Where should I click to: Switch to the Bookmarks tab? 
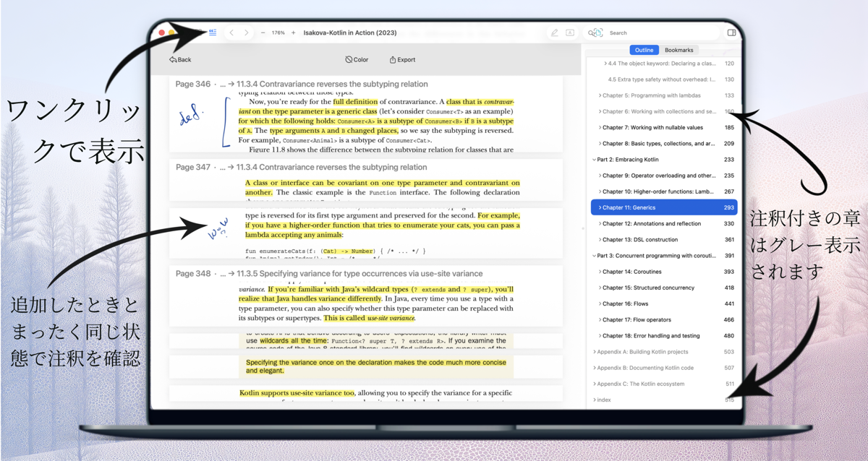pyautogui.click(x=678, y=50)
